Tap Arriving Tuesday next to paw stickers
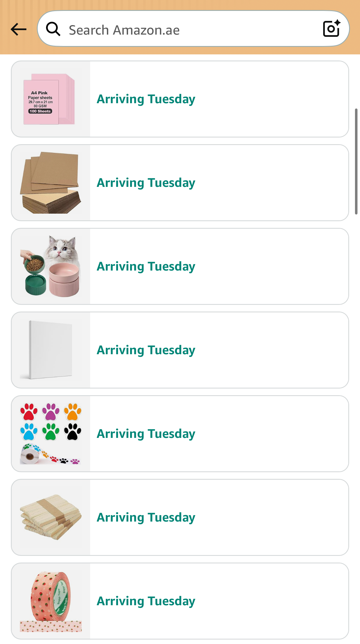Screen dimensions: 360x644 [146, 434]
